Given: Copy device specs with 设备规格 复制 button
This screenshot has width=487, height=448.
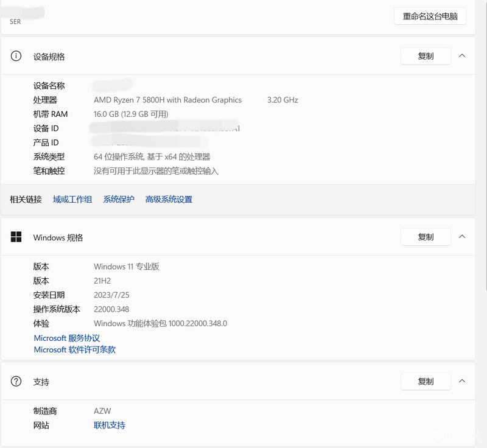Looking at the screenshot, I should tap(426, 56).
